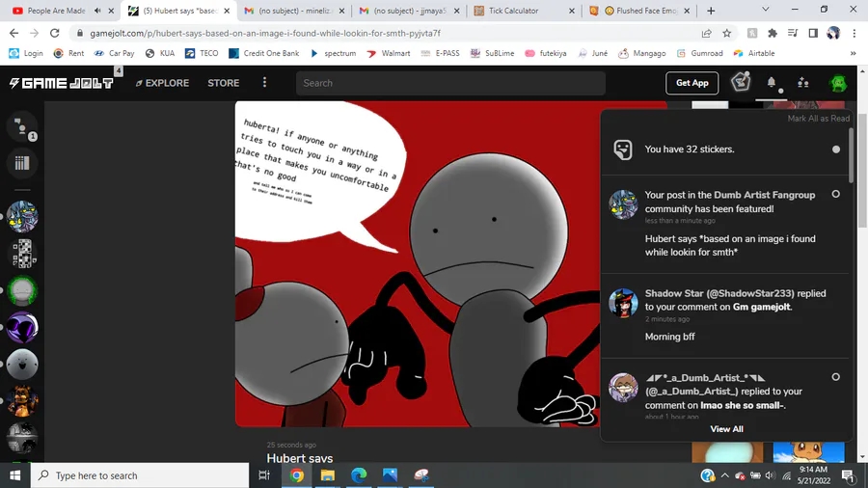Viewport: 868px width, 488px height.
Task: Open the Game Jolt logo home link
Action: (x=61, y=83)
